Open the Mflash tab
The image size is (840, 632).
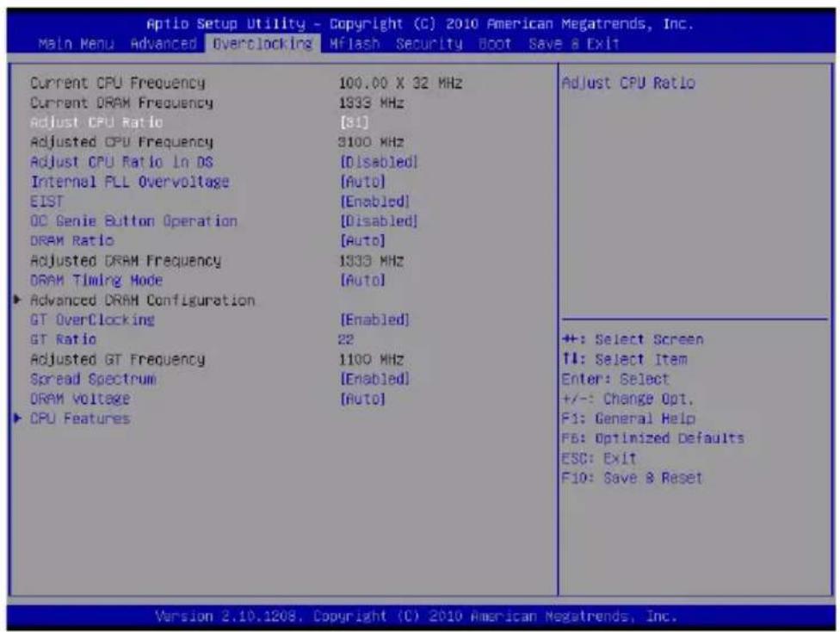(354, 44)
